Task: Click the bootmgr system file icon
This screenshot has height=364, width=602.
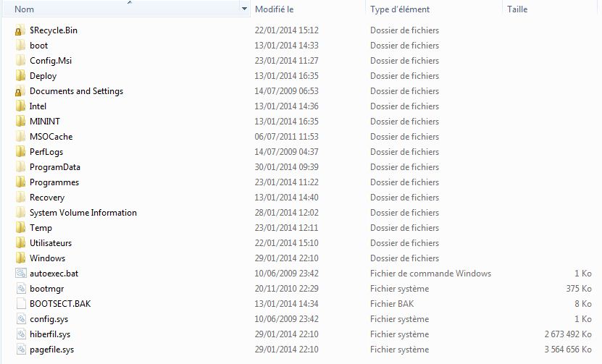Action: tap(21, 289)
